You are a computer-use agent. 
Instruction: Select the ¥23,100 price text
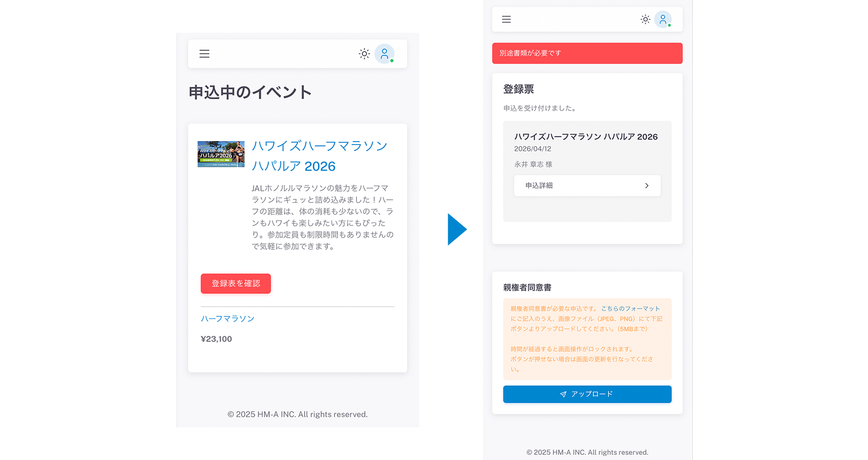tap(216, 339)
